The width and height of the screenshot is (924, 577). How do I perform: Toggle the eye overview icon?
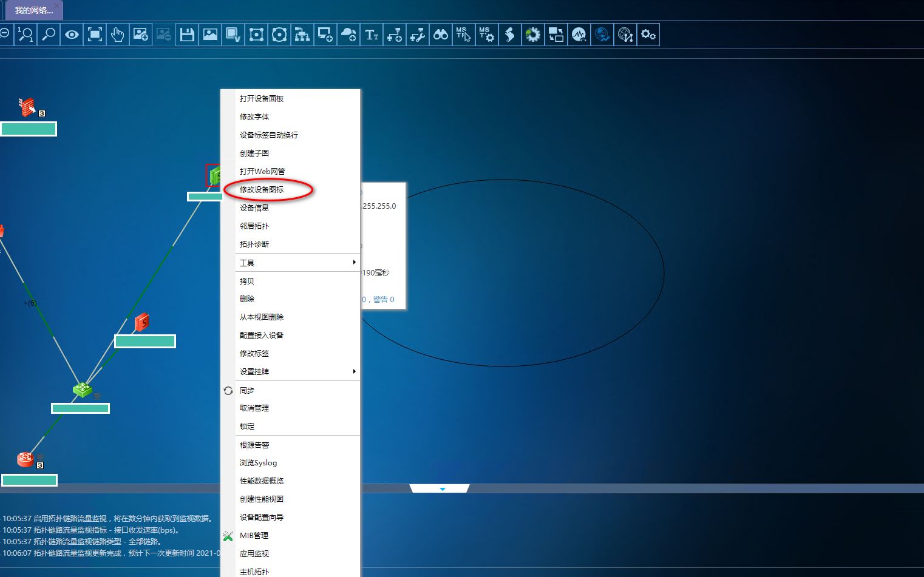tap(72, 35)
